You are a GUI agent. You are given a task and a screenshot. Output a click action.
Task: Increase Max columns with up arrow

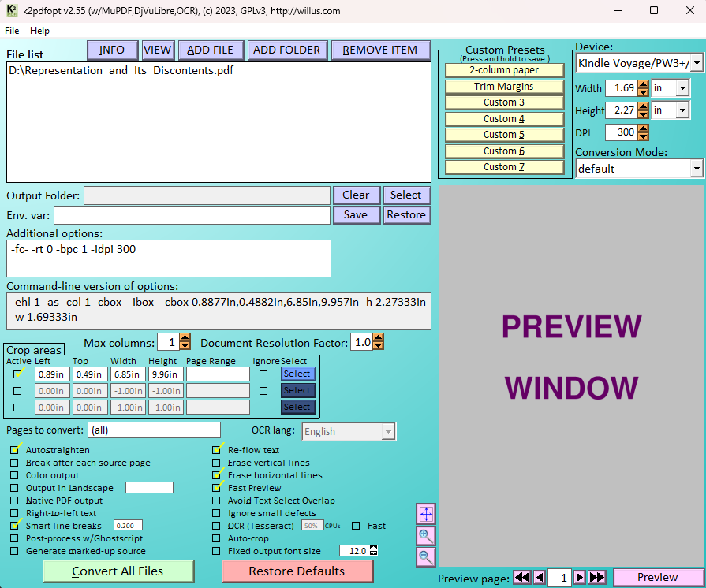pos(185,338)
